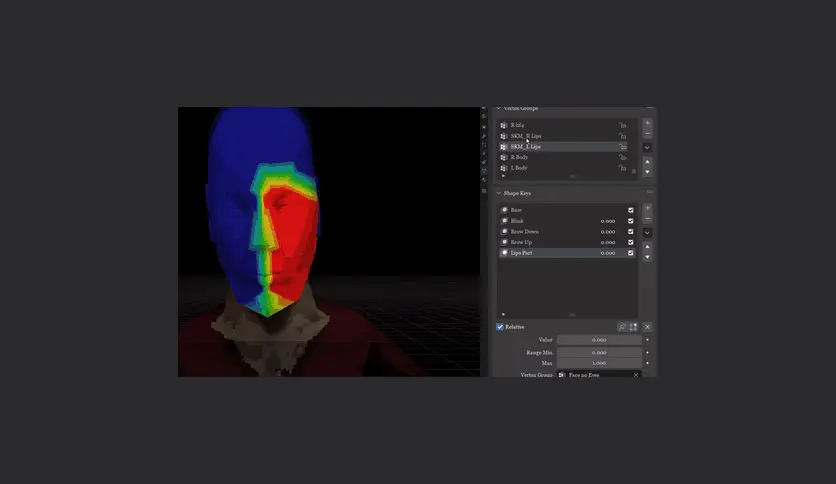Remove vertex group with minus button
836x484 pixels.
click(647, 133)
